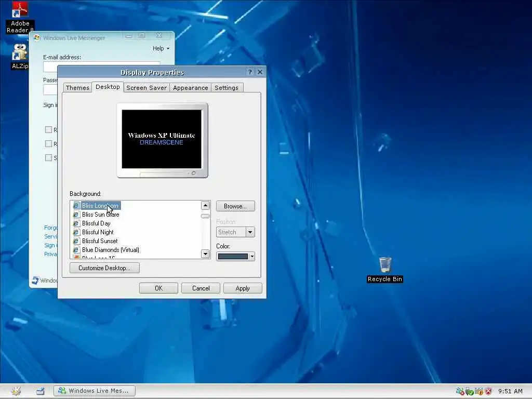532x399 pixels.
Task: Open the Color dropdown arrow
Action: [x=252, y=257]
